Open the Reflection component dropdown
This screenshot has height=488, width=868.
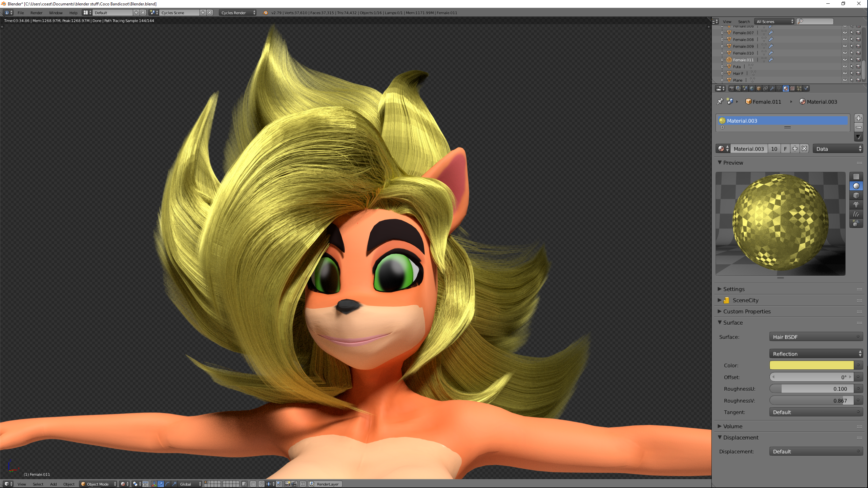point(816,354)
